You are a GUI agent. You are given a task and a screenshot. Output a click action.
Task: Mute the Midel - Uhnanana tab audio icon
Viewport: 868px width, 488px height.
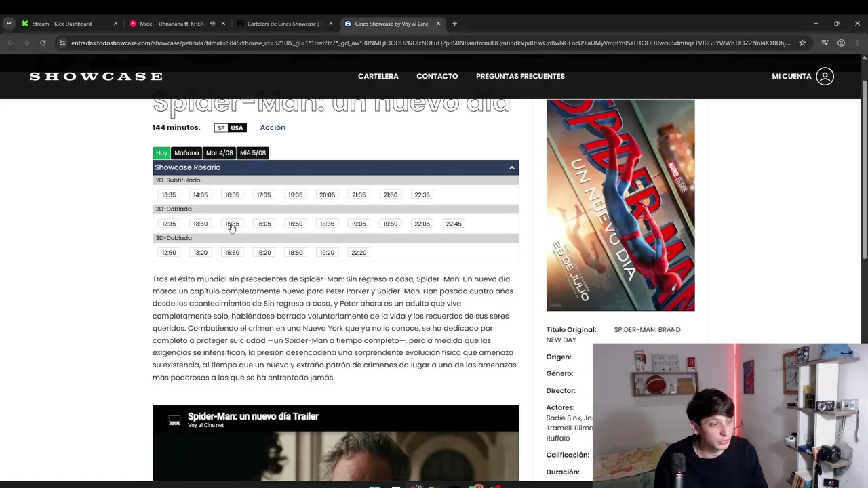(212, 24)
